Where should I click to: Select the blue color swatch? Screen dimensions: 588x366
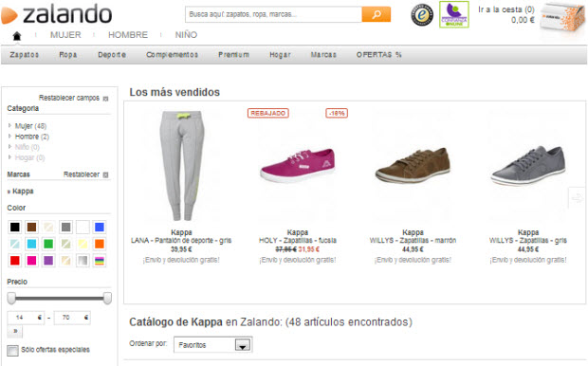(x=100, y=227)
